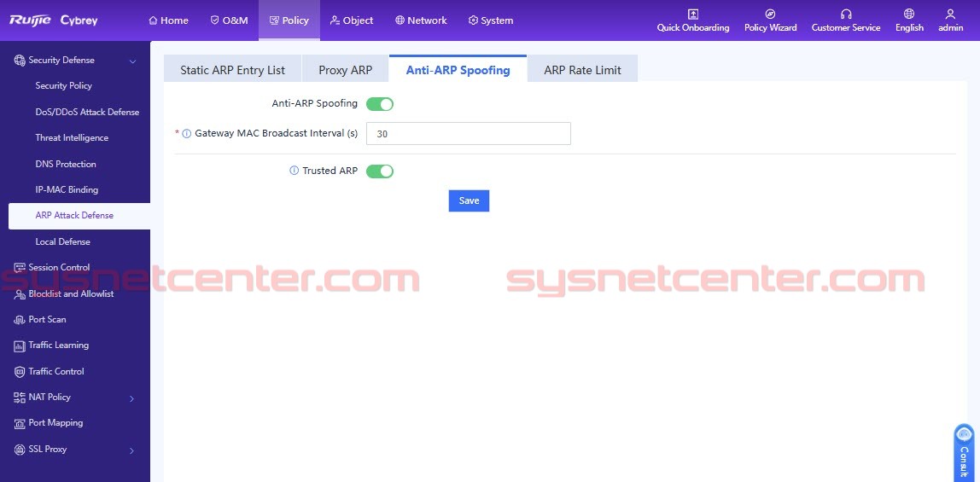This screenshot has width=980, height=482.
Task: Toggle the Trusted ARP switch
Action: (379, 171)
